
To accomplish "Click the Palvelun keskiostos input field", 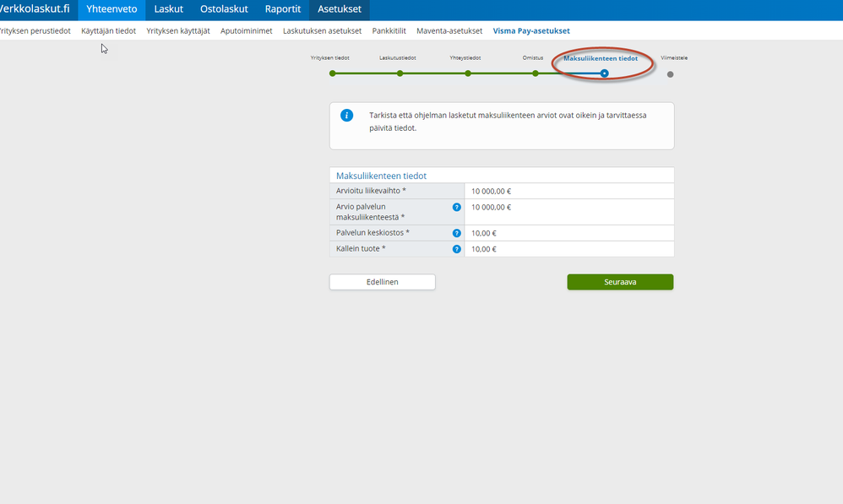I will 568,233.
